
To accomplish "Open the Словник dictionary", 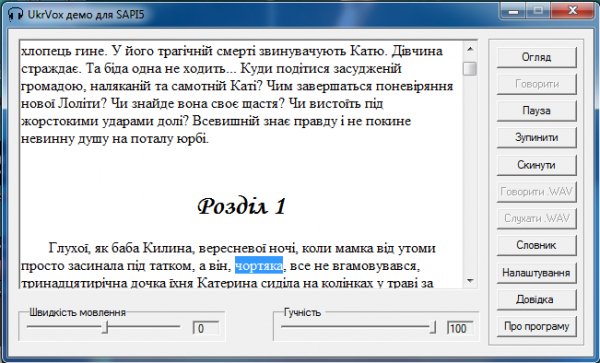I will click(536, 245).
